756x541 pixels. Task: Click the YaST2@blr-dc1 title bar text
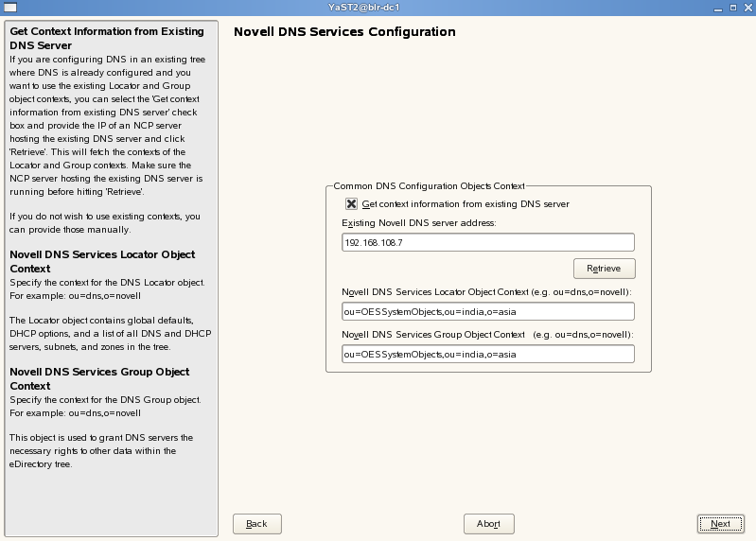[x=378, y=7]
